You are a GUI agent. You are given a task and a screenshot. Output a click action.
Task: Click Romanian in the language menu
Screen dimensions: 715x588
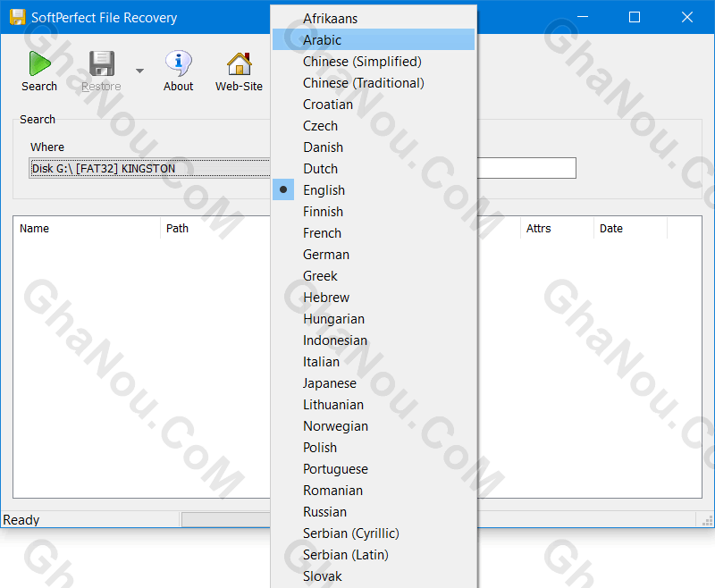pos(374,490)
